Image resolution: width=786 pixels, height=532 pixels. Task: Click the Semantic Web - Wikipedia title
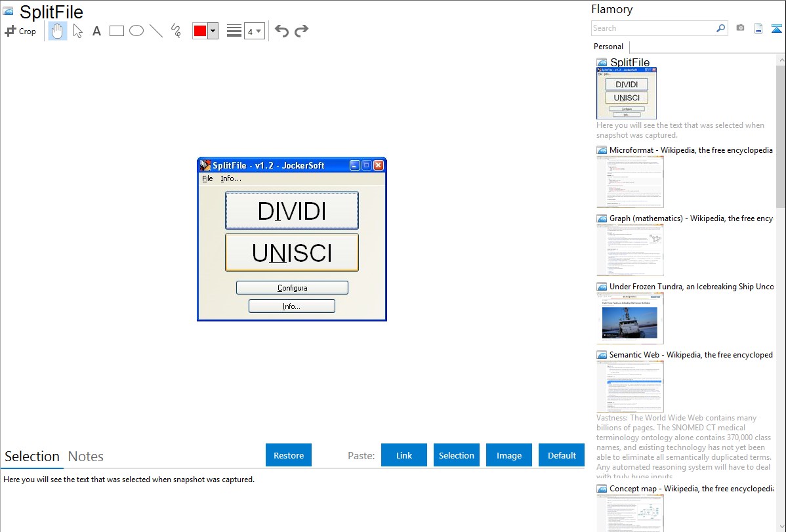(691, 354)
